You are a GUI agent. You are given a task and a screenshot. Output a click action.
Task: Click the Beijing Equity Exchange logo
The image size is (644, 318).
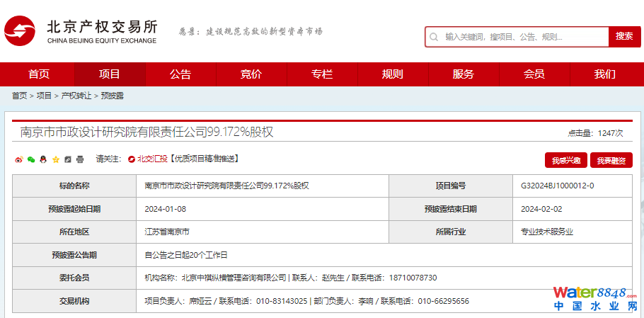click(81, 32)
